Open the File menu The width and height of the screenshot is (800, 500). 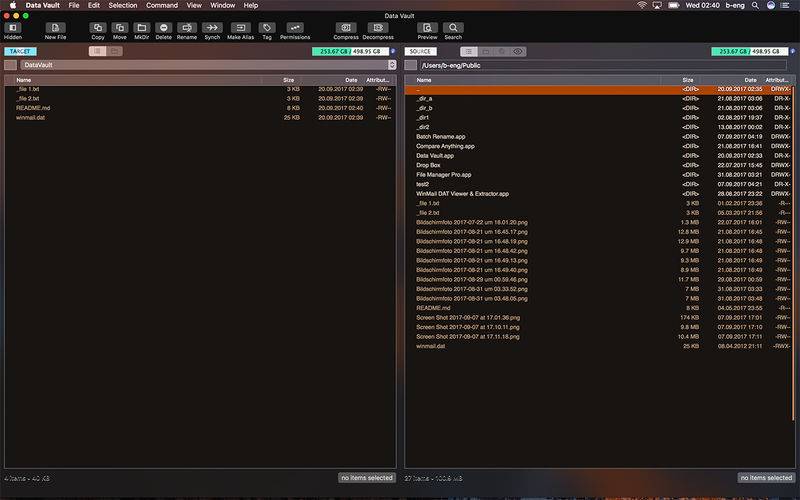tap(74, 5)
